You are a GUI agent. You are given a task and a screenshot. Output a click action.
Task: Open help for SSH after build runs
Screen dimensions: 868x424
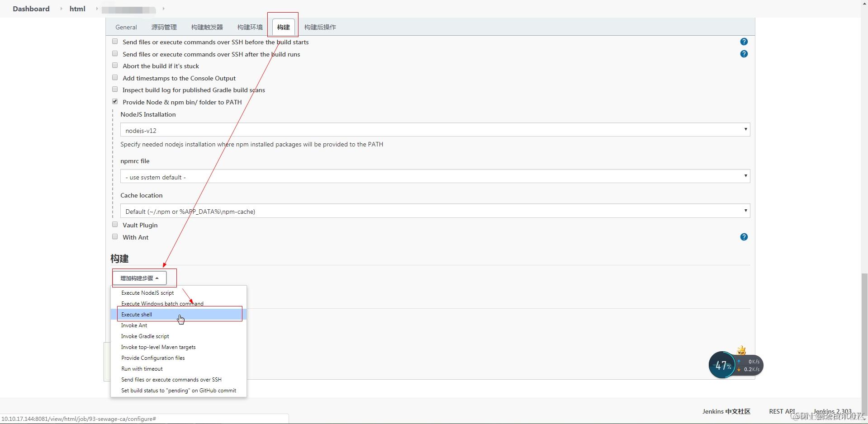[x=744, y=54]
